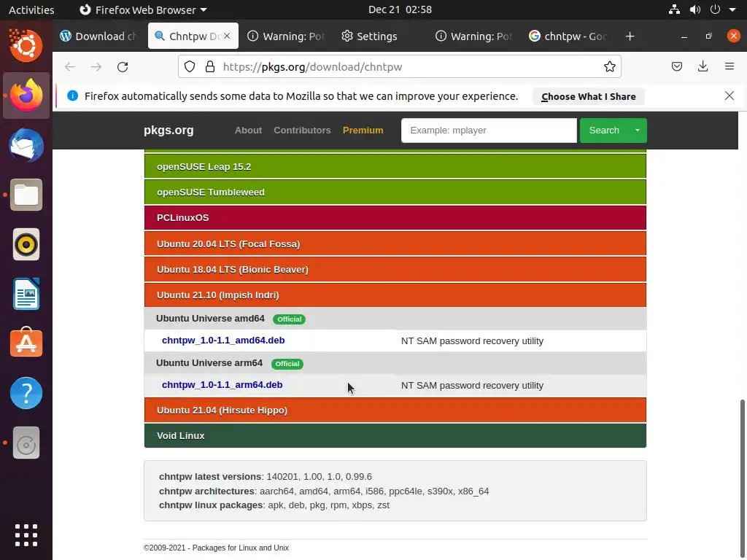This screenshot has width=747, height=560.
Task: Save page to Pocket
Action: (676, 66)
